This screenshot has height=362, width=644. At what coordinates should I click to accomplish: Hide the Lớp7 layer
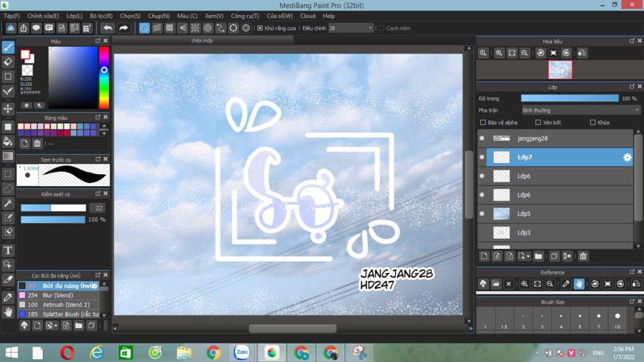(482, 157)
